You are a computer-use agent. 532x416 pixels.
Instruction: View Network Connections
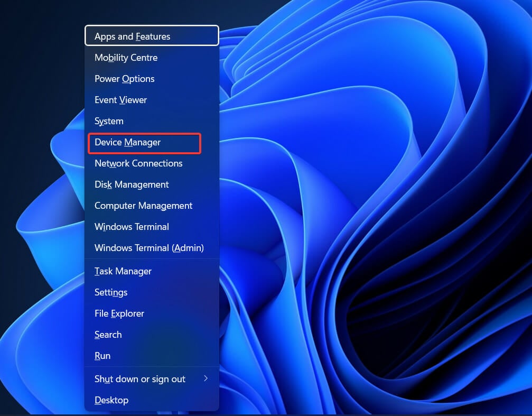click(138, 163)
